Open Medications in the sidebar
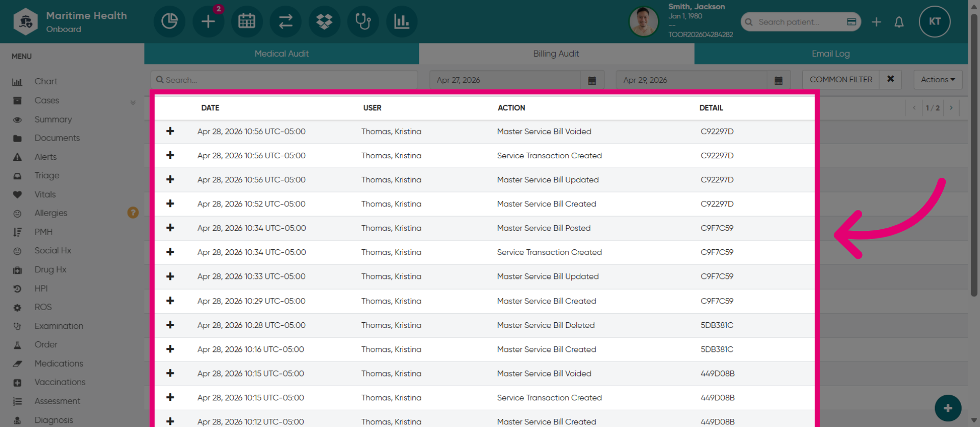 pyautogui.click(x=59, y=364)
